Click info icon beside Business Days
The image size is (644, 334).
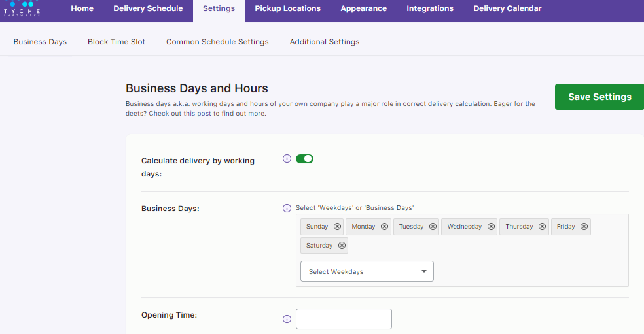point(287,209)
